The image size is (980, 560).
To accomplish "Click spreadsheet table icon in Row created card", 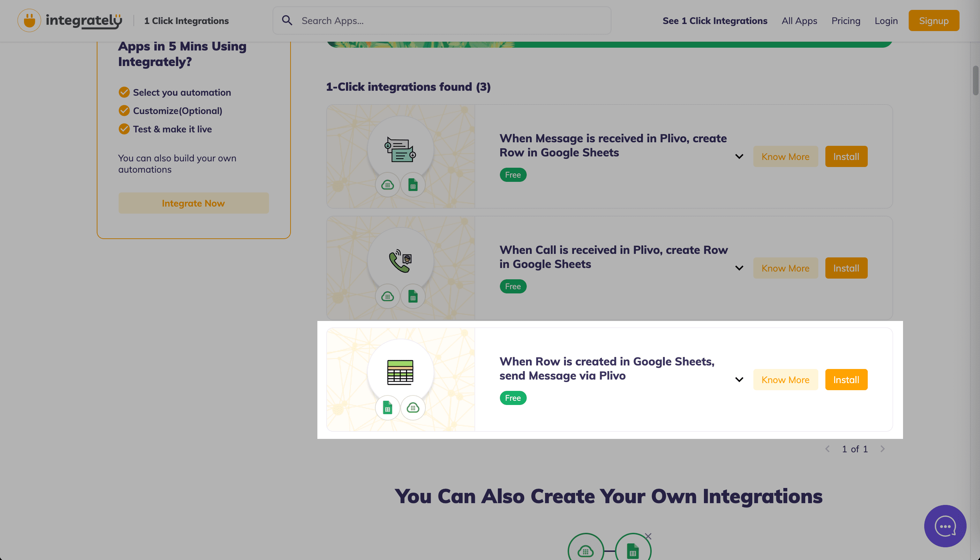I will [x=400, y=372].
